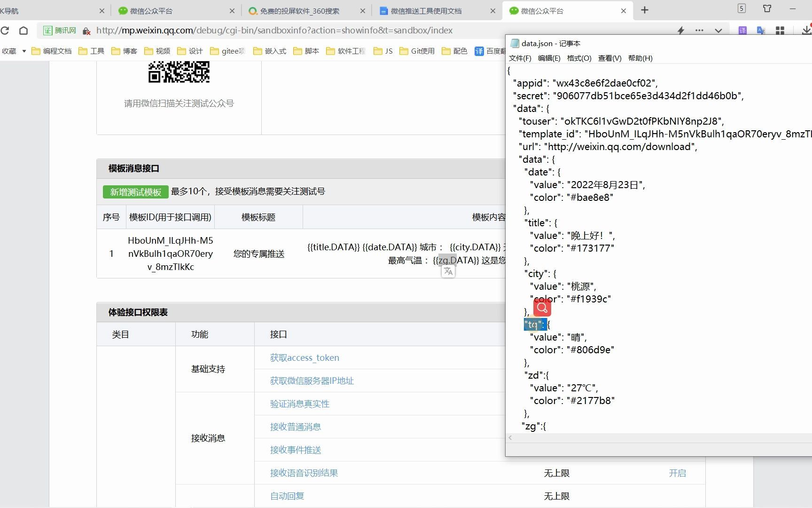Open the Git使用 bookmark folder
Screen dimensions: 812x508
[x=417, y=51]
